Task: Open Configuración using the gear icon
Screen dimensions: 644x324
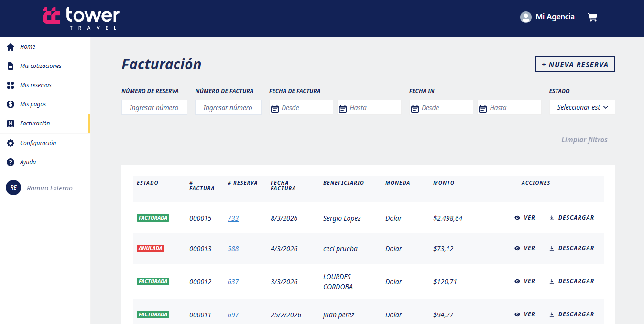Action: pyautogui.click(x=10, y=143)
